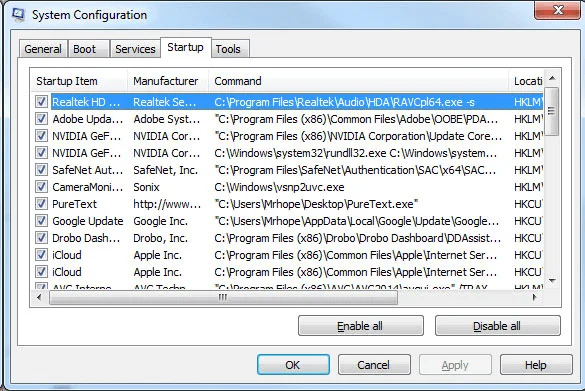Select the Adobe OOBE PDA command cell
585x391 pixels.
point(356,119)
